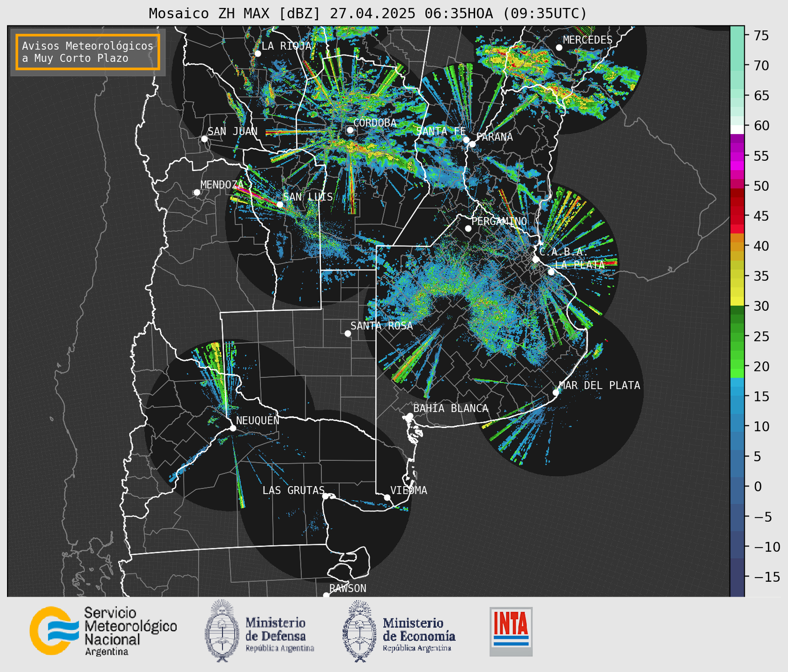The image size is (788, 672).
Task: Click the MERCEDES city marker dot
Action: (x=559, y=48)
